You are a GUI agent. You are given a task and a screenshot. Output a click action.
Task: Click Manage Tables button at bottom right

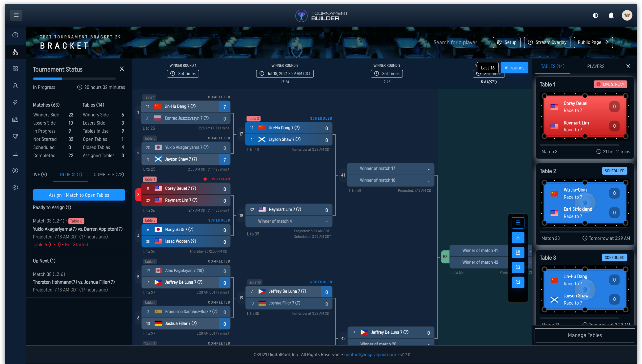click(584, 335)
